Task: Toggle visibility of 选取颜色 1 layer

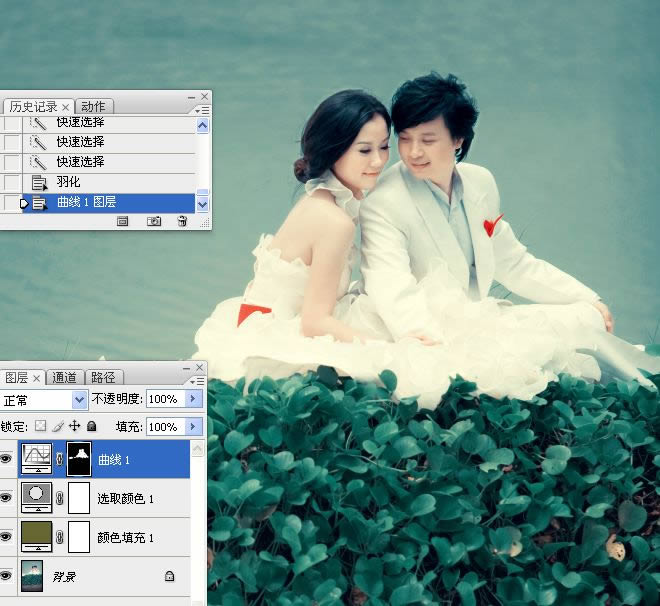Action: pyautogui.click(x=7, y=498)
